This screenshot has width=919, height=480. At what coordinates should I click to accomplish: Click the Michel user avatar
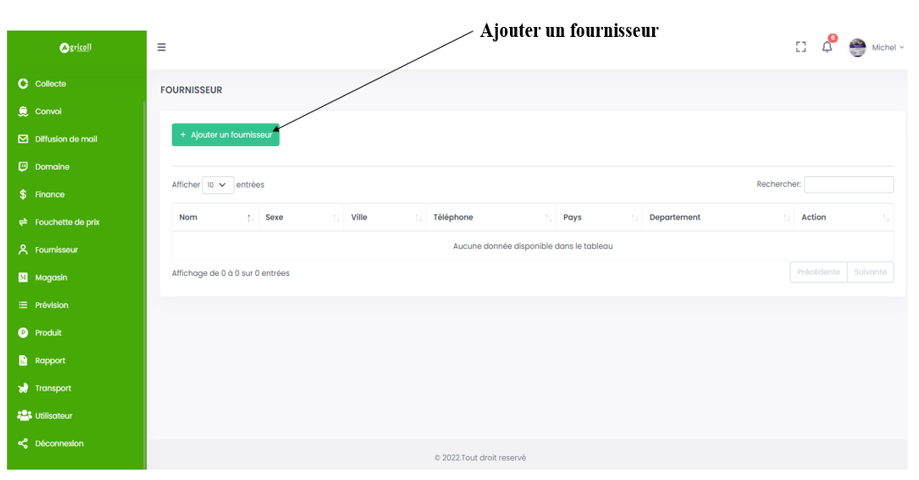tap(857, 47)
